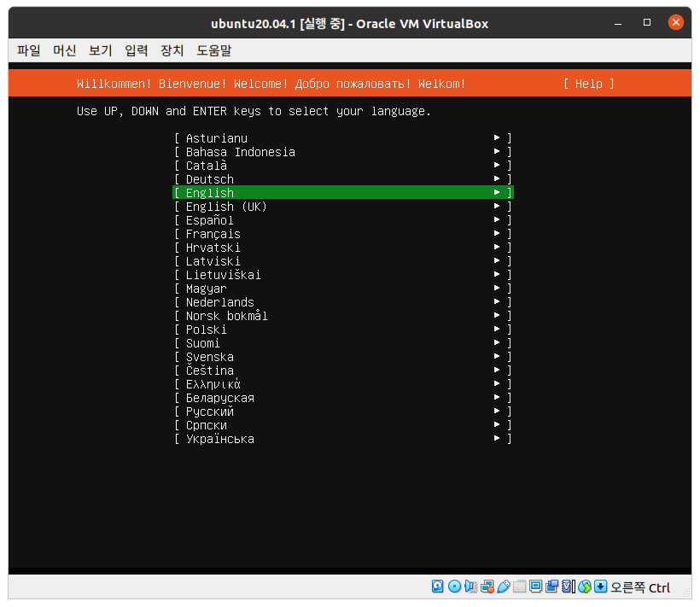Click the keyboard capture arrow icon
The image size is (700, 607).
point(601,587)
